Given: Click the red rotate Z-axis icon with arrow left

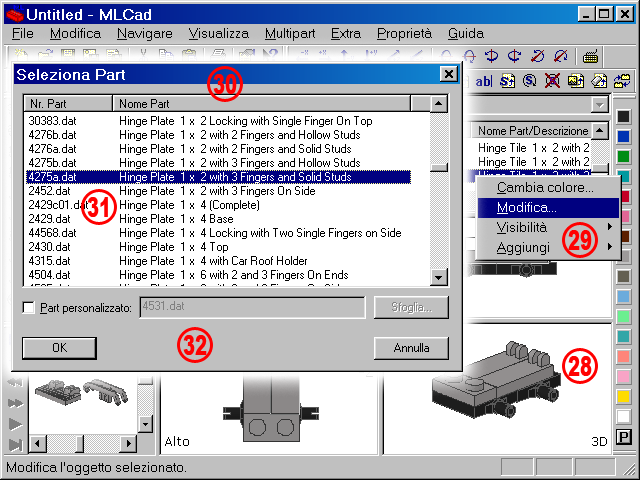Looking at the screenshot, I should coord(537,56).
